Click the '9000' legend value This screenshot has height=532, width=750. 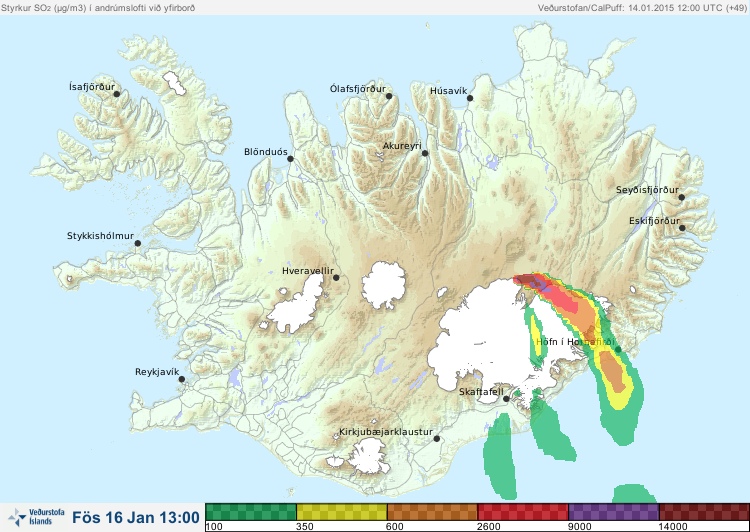(579, 527)
